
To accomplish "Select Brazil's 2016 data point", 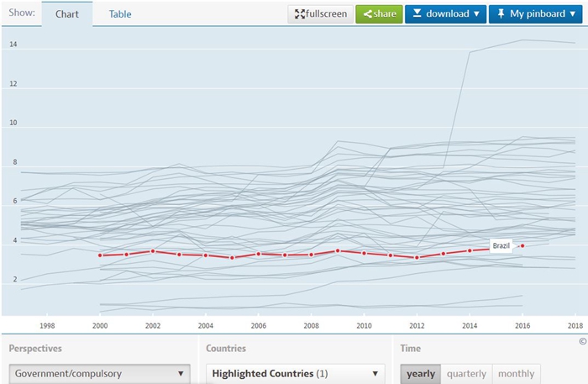I will tap(522, 245).
